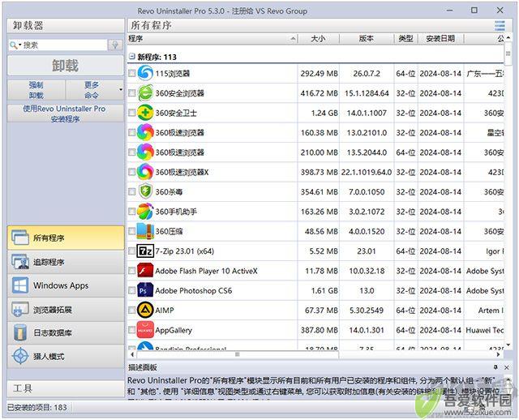Click the 360压缩 archive icon
Image resolution: width=519 pixels, height=420 pixels.
(145, 231)
